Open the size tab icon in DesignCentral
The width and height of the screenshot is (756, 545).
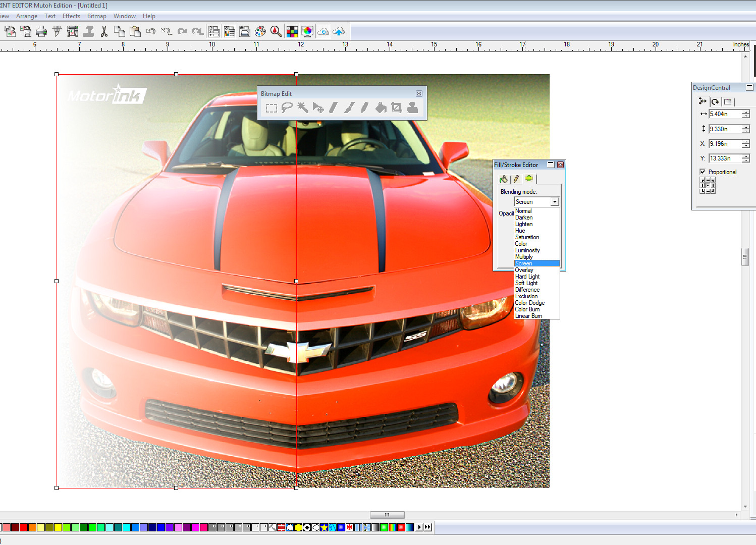703,101
